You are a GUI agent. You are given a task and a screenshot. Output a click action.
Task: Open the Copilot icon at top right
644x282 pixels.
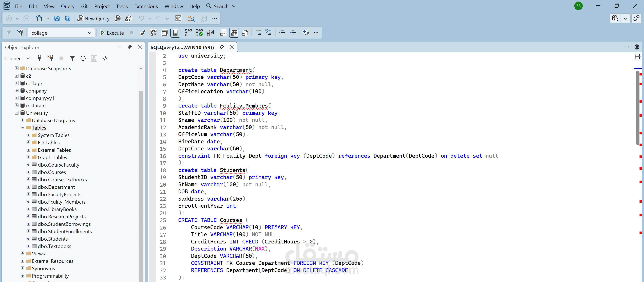tap(615, 19)
